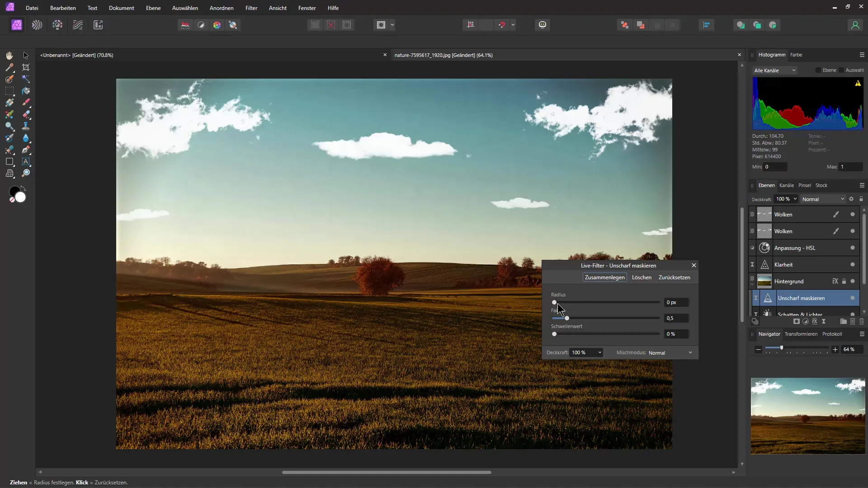This screenshot has width=868, height=488.
Task: Open the Filter menu
Action: pyautogui.click(x=251, y=8)
